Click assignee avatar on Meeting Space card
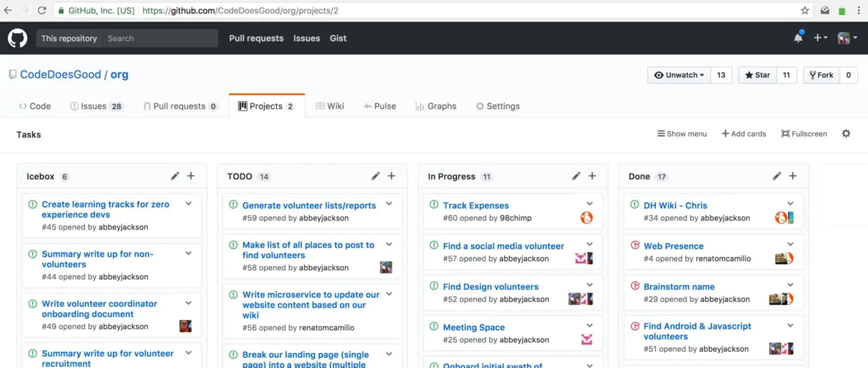Screen dimensions: 868x368 pos(587,339)
